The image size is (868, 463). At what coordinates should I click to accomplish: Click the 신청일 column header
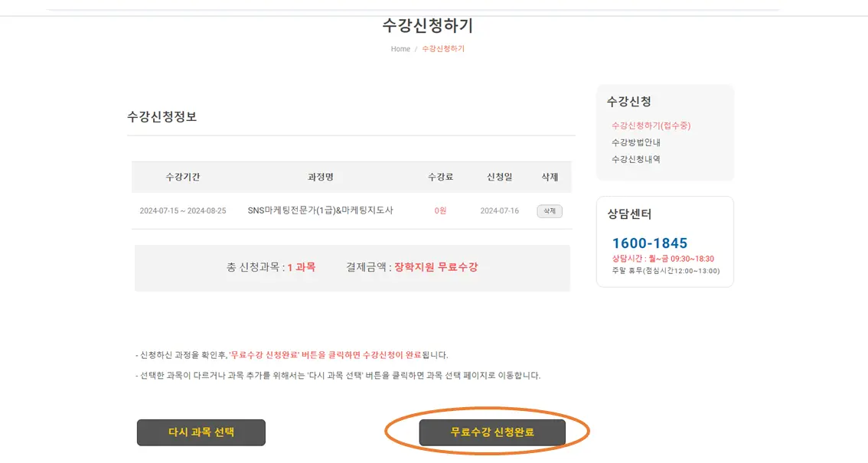499,177
